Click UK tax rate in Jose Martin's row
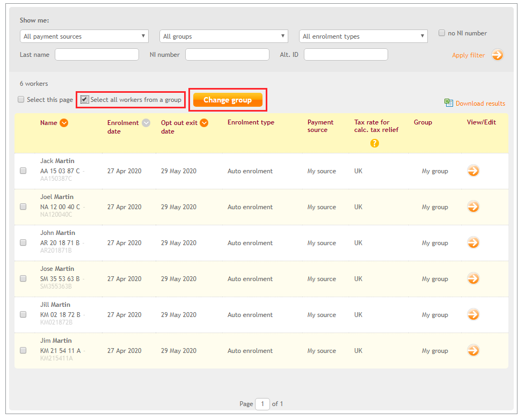The image size is (525, 420). 358,279
